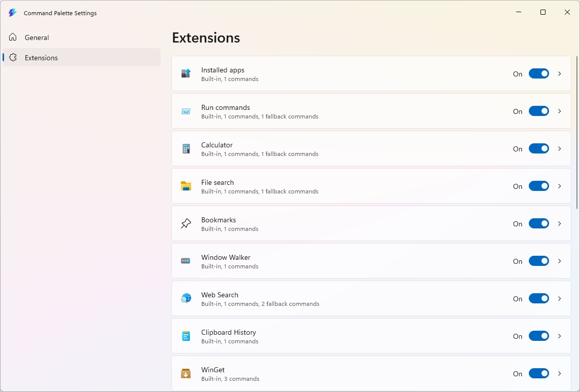Click the Installed apps extension icon
The width and height of the screenshot is (580, 392).
click(x=186, y=73)
